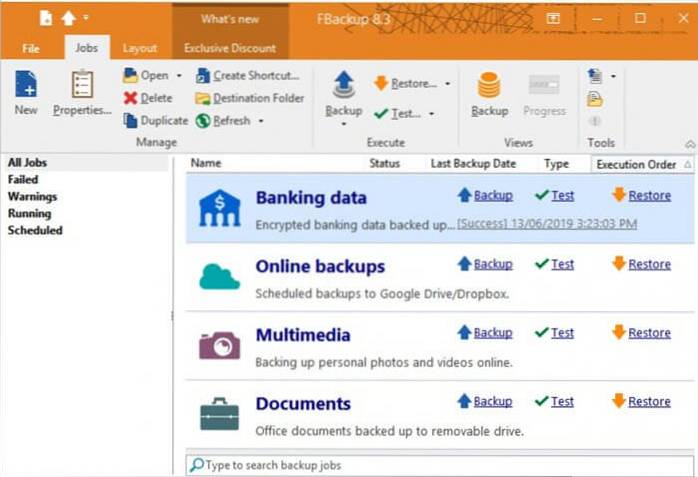Expand the large Backup button dropdown arrow
Screen dimensions: 698x477
pyautogui.click(x=344, y=124)
